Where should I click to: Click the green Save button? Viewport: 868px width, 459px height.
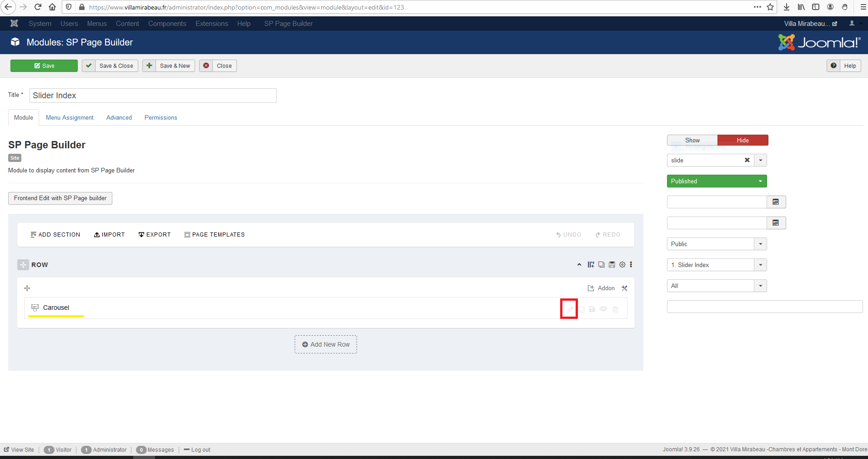(44, 66)
